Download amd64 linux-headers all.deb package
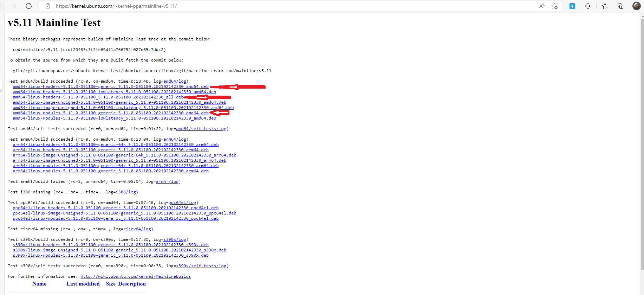The width and height of the screenshot is (644, 295). tap(98, 97)
